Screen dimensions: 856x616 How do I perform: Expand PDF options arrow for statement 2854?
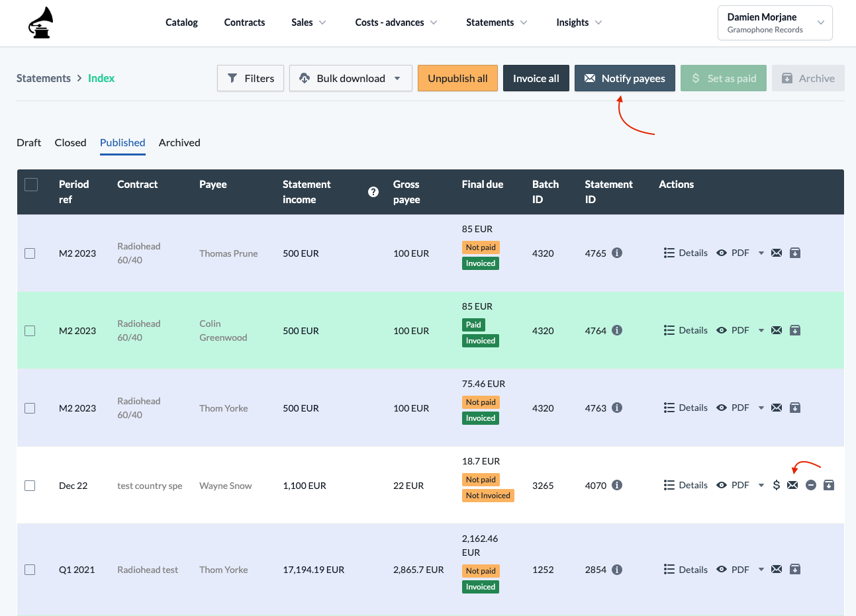[x=761, y=570]
